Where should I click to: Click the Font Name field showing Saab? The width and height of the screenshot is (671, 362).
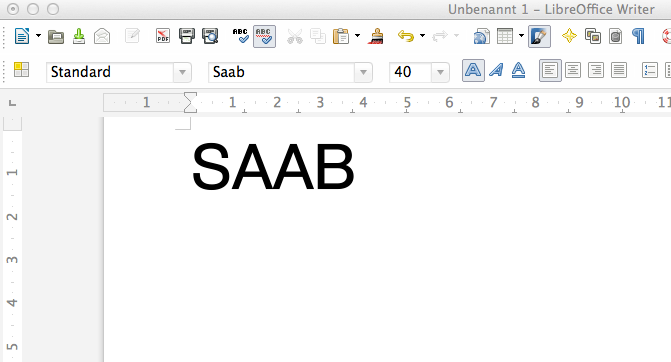[x=281, y=72]
